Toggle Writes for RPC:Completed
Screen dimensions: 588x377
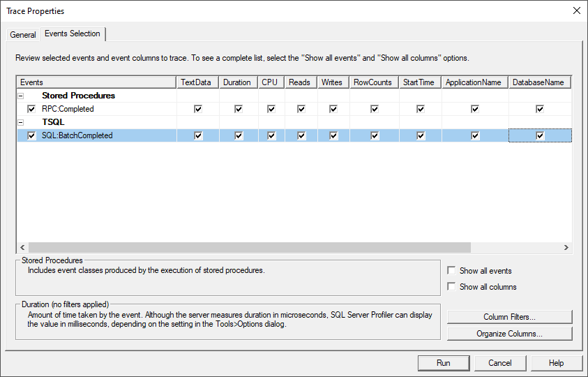pyautogui.click(x=333, y=109)
